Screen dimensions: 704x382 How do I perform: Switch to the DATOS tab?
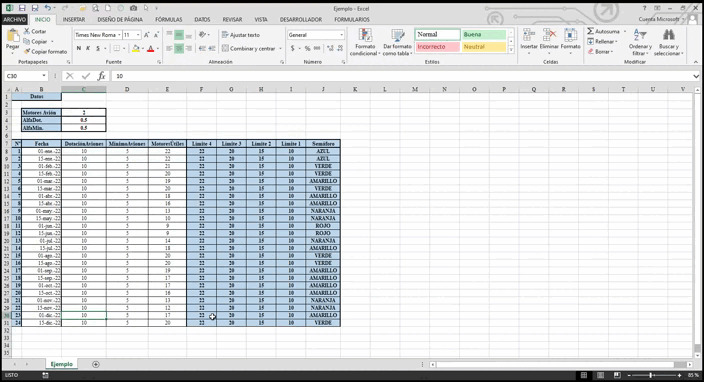[202, 19]
